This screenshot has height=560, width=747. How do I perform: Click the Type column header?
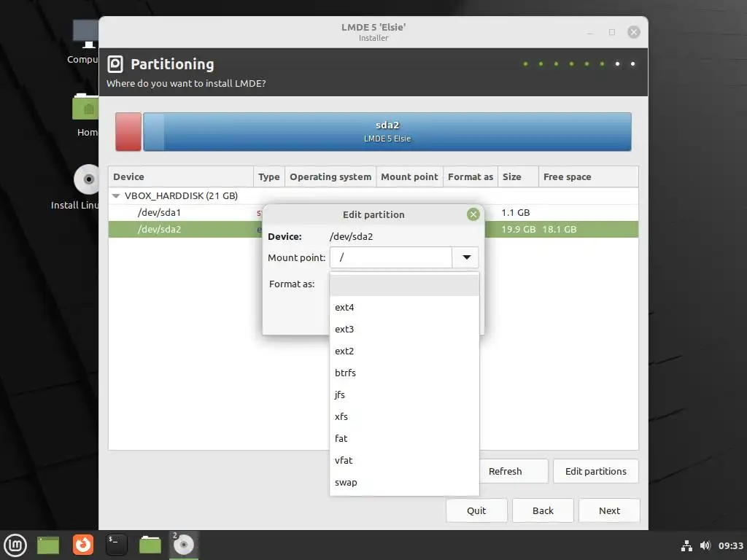click(x=268, y=176)
